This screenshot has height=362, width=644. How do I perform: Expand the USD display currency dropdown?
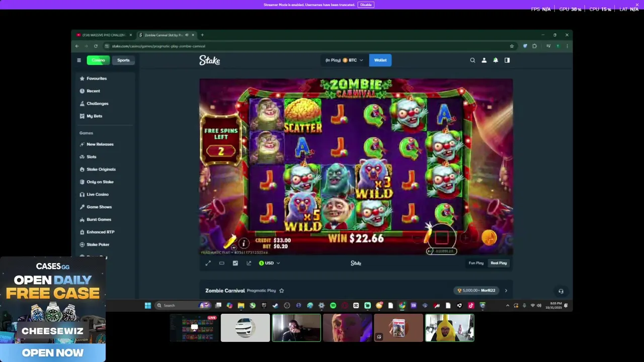[269, 263]
